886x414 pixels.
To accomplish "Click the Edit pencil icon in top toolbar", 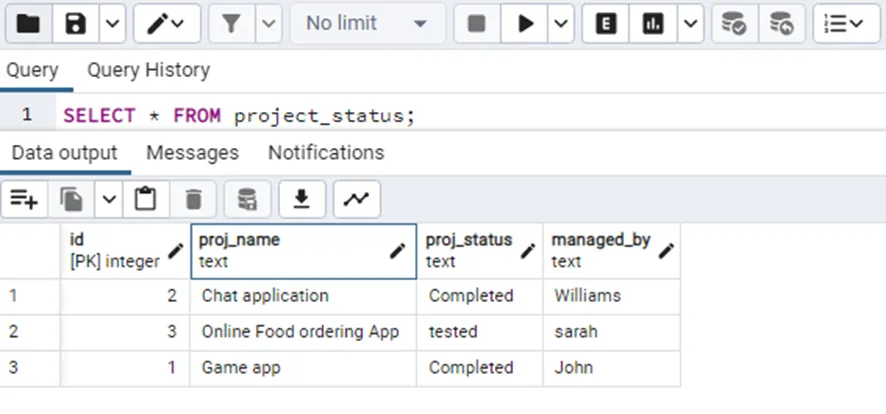I will click(x=156, y=24).
